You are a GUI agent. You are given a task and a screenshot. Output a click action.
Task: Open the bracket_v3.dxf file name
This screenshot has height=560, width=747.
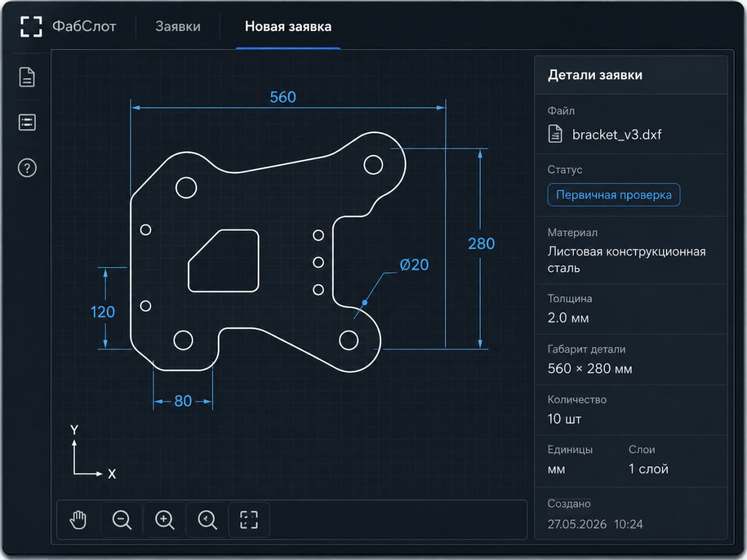(617, 135)
